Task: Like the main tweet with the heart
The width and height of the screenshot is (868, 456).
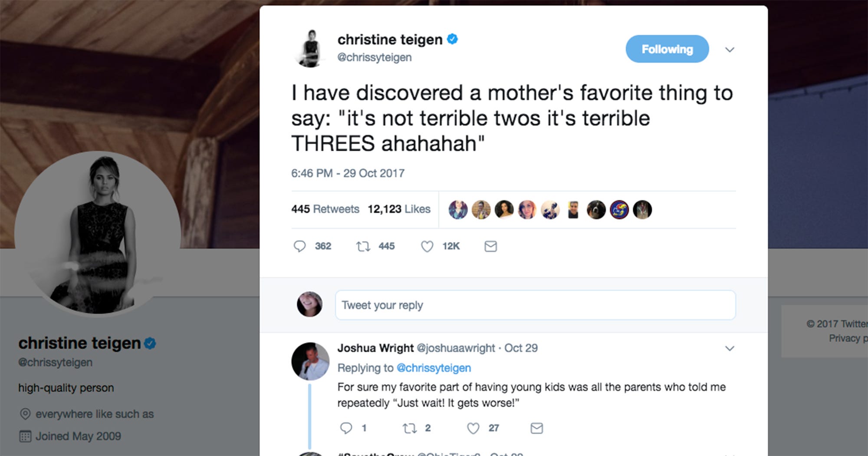Action: point(427,246)
